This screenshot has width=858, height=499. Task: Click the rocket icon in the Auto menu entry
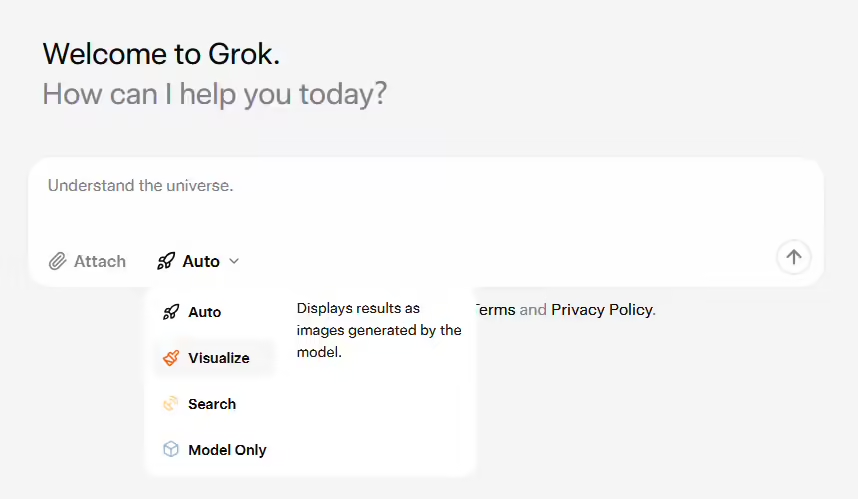[x=171, y=312]
